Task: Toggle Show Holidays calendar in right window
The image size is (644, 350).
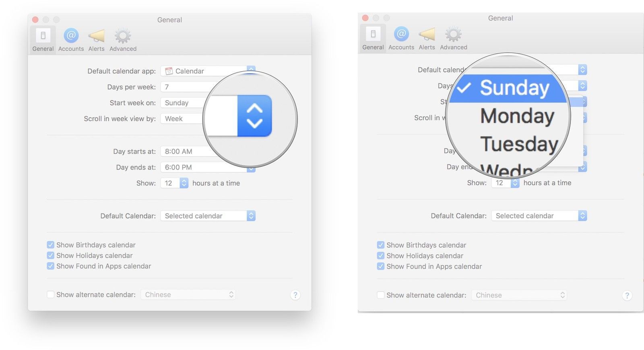Action: tap(381, 256)
